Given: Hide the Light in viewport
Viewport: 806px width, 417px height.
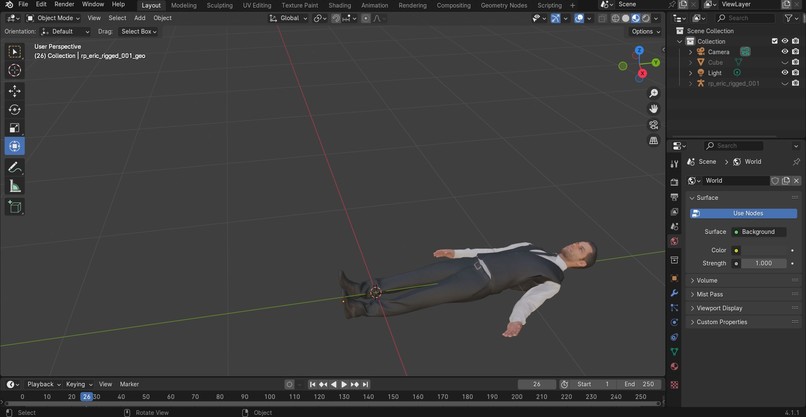Looking at the screenshot, I should click(x=785, y=72).
